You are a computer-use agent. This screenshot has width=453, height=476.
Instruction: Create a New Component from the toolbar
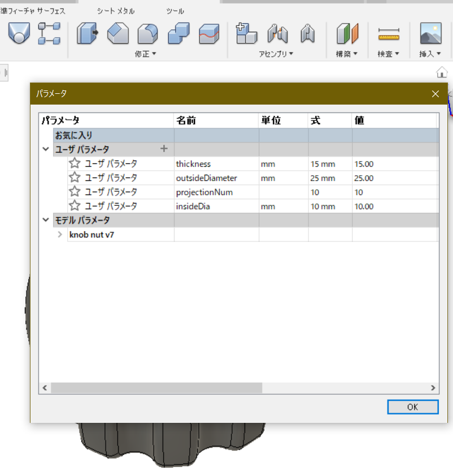[x=246, y=33]
